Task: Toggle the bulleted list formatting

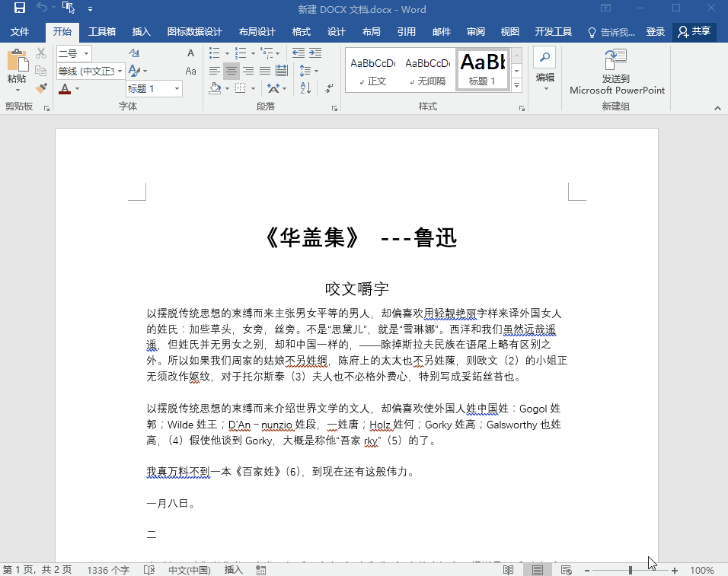Action: pyautogui.click(x=216, y=53)
